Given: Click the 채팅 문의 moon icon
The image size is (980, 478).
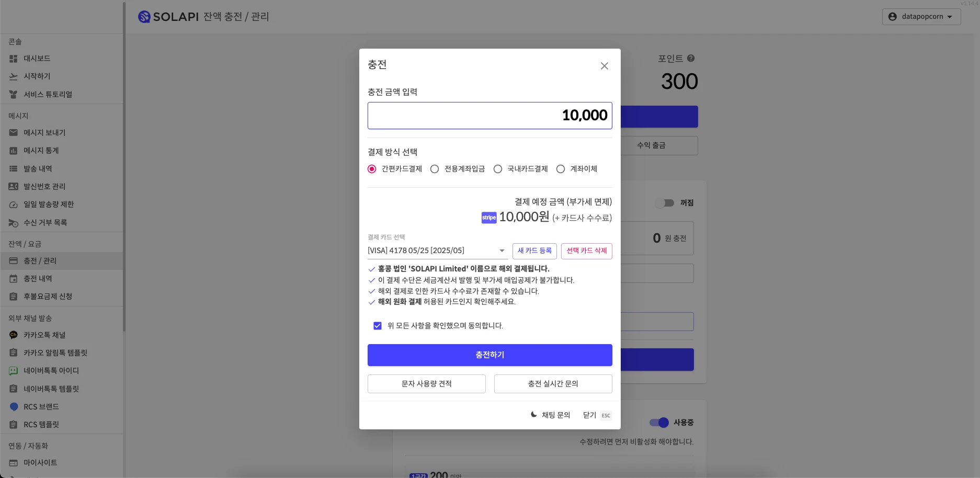Looking at the screenshot, I should (534, 415).
